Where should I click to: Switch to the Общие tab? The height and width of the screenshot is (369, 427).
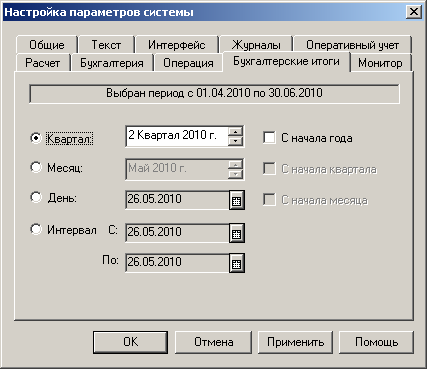[x=47, y=44]
